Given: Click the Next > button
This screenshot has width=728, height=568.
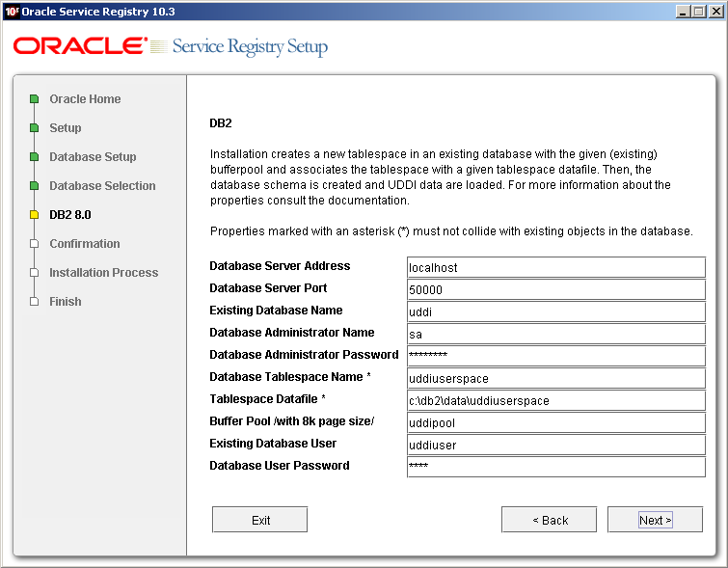Looking at the screenshot, I should [x=655, y=520].
